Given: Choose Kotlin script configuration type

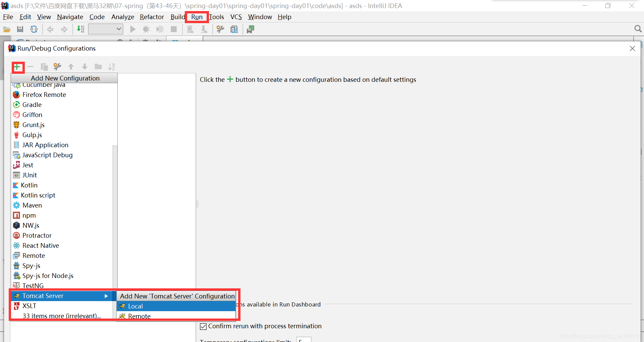Looking at the screenshot, I should 62,195.
